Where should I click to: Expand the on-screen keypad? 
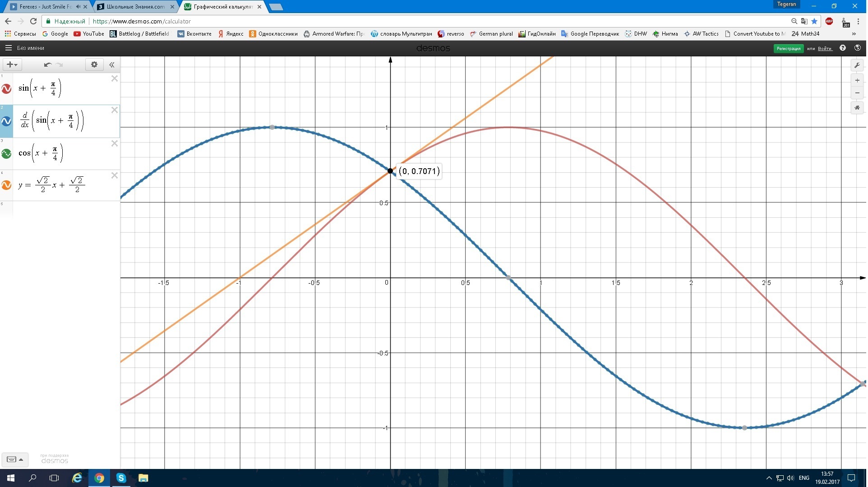click(x=15, y=459)
